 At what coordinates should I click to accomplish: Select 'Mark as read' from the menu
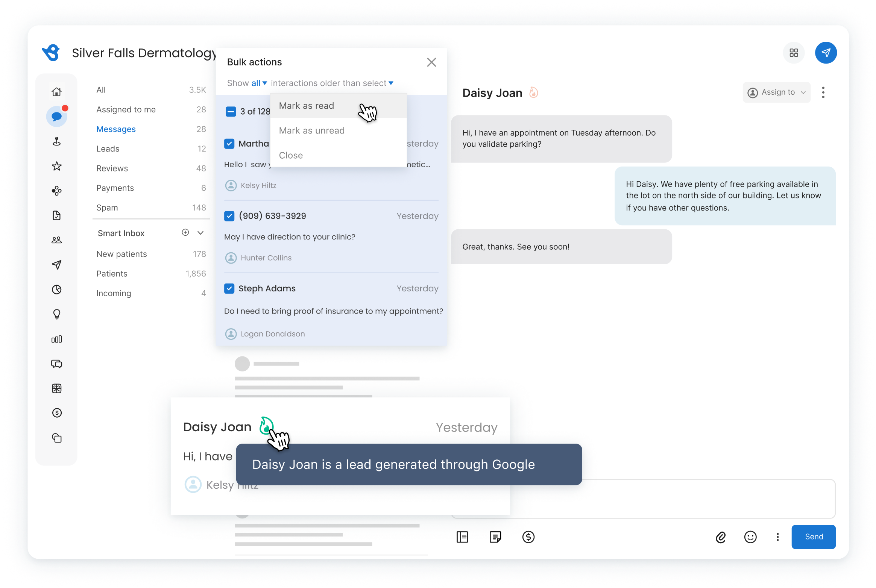coord(306,106)
